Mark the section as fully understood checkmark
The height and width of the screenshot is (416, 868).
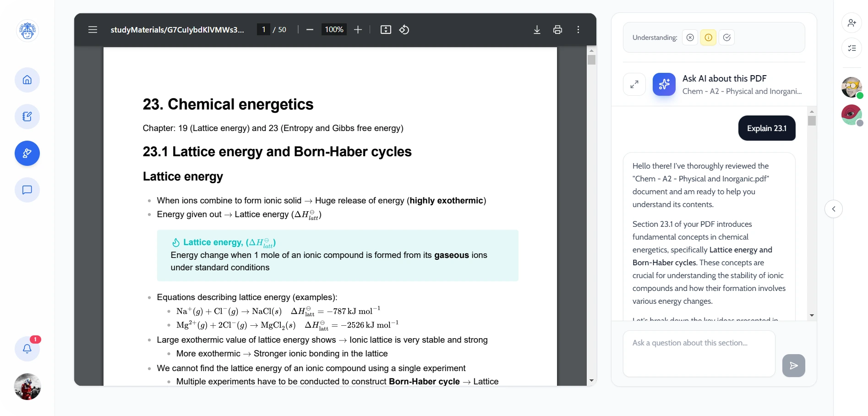pos(726,37)
